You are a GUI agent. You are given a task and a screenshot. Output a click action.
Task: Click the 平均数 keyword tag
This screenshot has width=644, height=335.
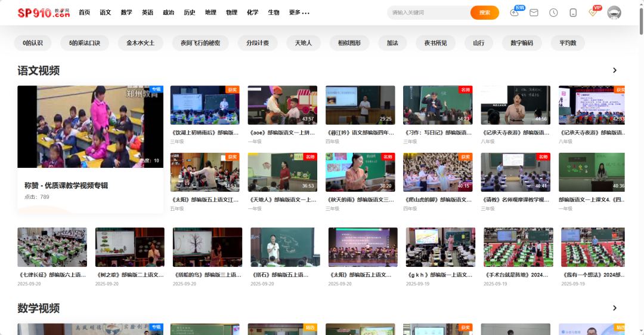567,43
